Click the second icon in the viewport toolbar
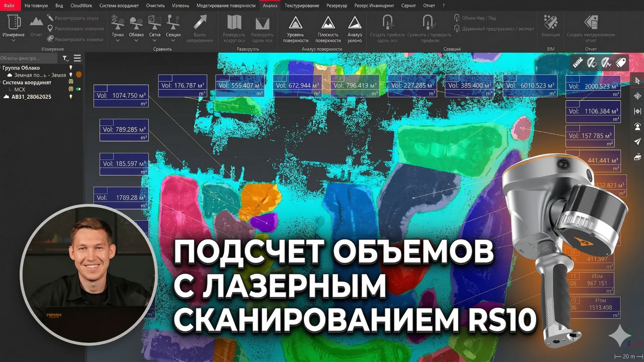The height and width of the screenshot is (362, 644). pos(592,62)
